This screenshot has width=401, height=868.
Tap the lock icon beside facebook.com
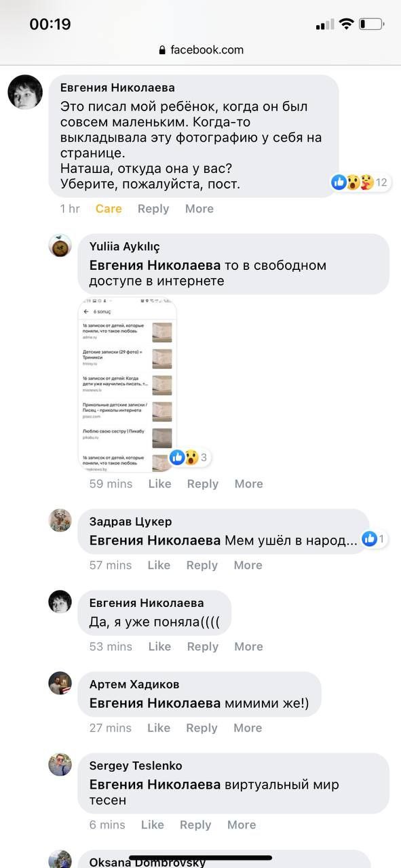tap(161, 50)
